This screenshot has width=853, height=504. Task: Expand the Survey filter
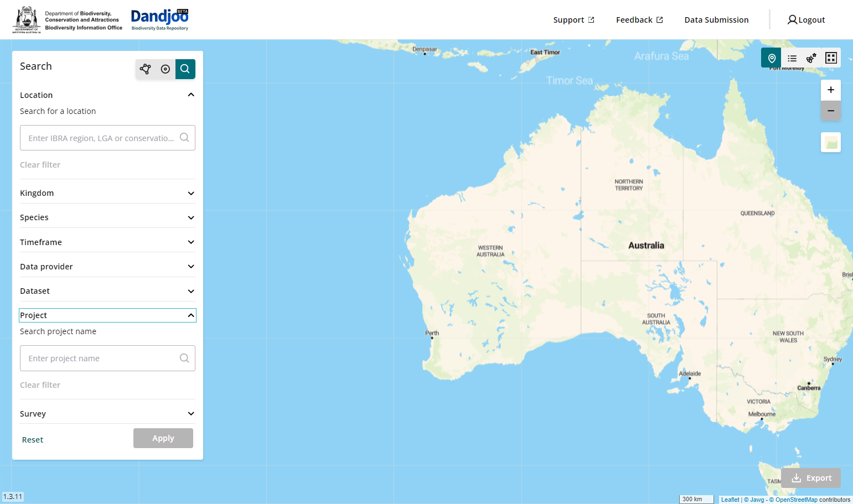(107, 414)
